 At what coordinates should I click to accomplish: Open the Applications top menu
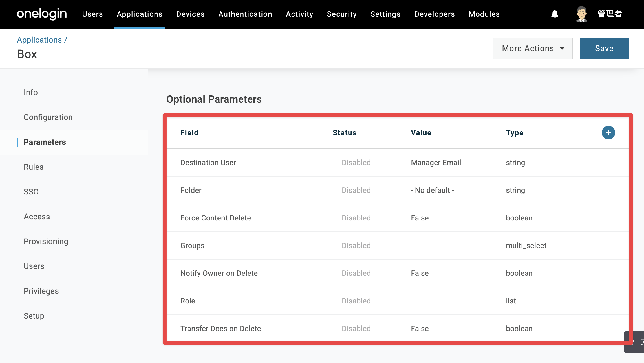point(140,14)
